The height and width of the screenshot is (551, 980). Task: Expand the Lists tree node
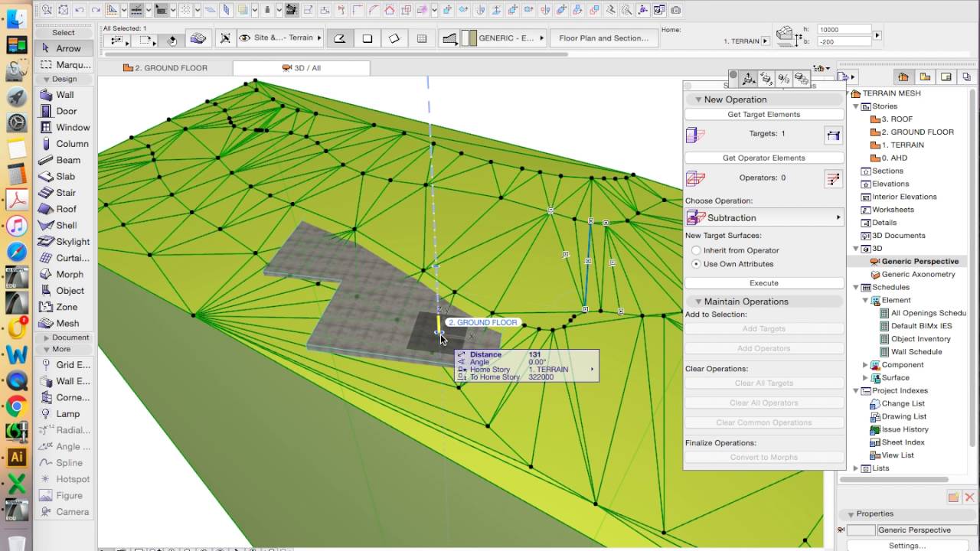point(856,468)
